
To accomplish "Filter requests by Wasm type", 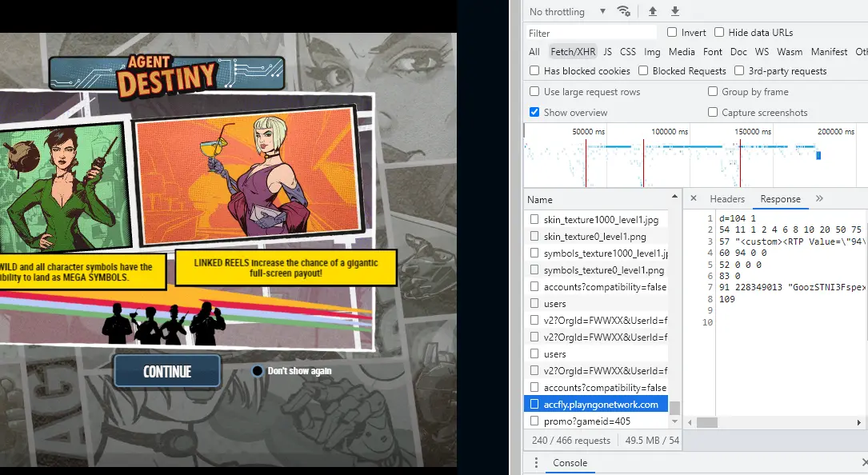I will click(x=790, y=51).
